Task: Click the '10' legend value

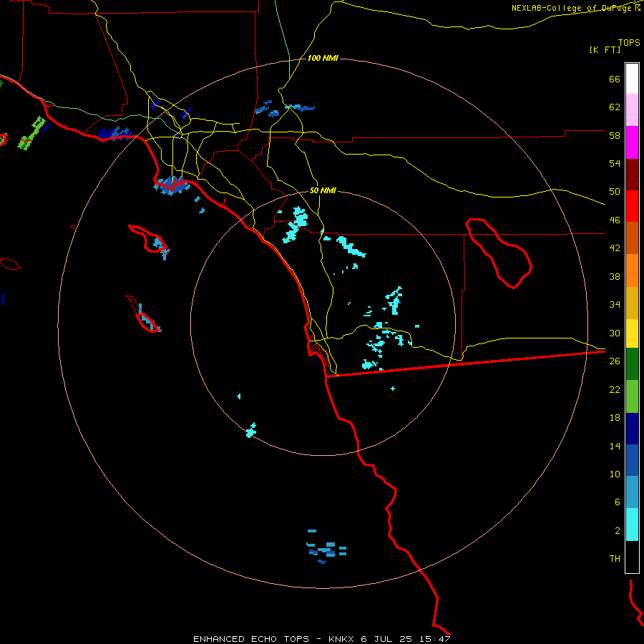Action: click(615, 474)
